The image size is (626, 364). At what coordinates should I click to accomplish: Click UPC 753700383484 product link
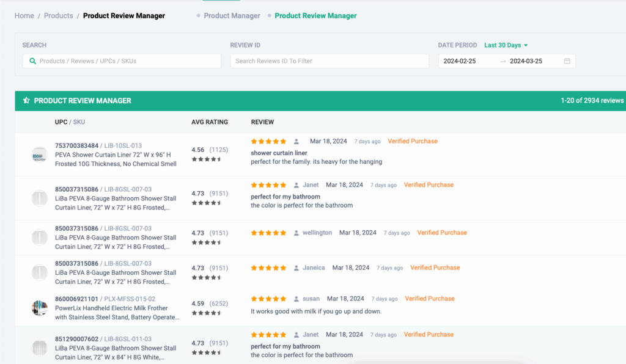coord(76,145)
